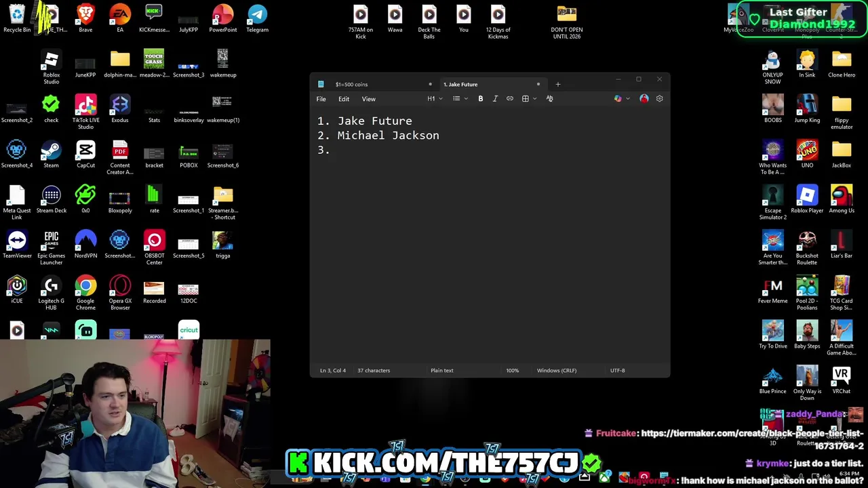This screenshot has width=868, height=488.
Task: Select the Wawa video file icon
Action: (x=395, y=19)
